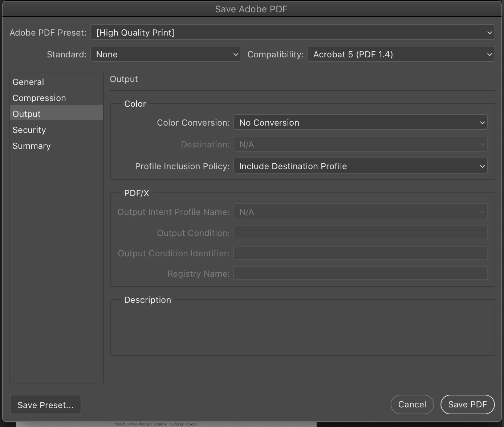
Task: Switch to the Compression section
Action: click(x=39, y=98)
